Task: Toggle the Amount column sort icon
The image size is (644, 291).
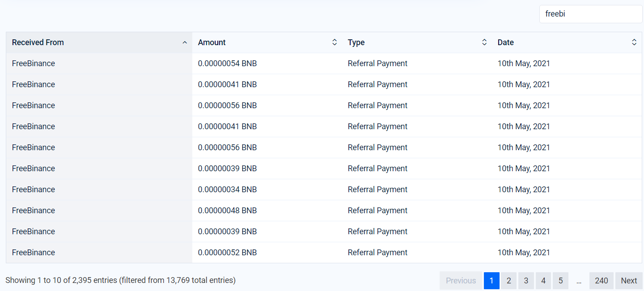Action: (x=335, y=42)
